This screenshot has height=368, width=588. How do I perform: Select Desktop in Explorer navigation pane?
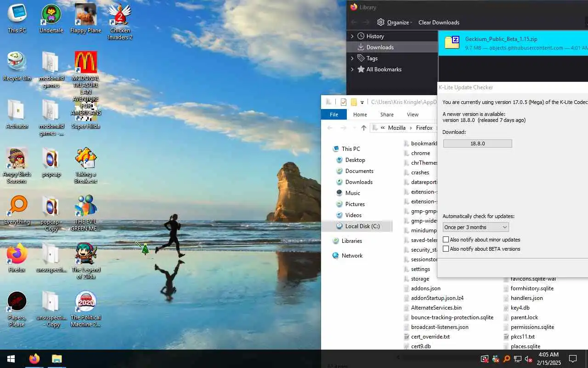[355, 160]
